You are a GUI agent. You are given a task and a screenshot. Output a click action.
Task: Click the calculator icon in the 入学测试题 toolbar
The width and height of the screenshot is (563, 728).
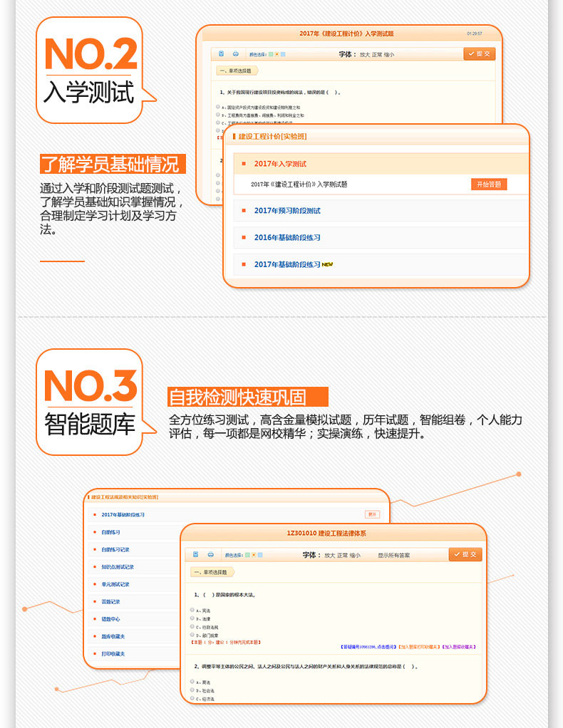click(221, 54)
